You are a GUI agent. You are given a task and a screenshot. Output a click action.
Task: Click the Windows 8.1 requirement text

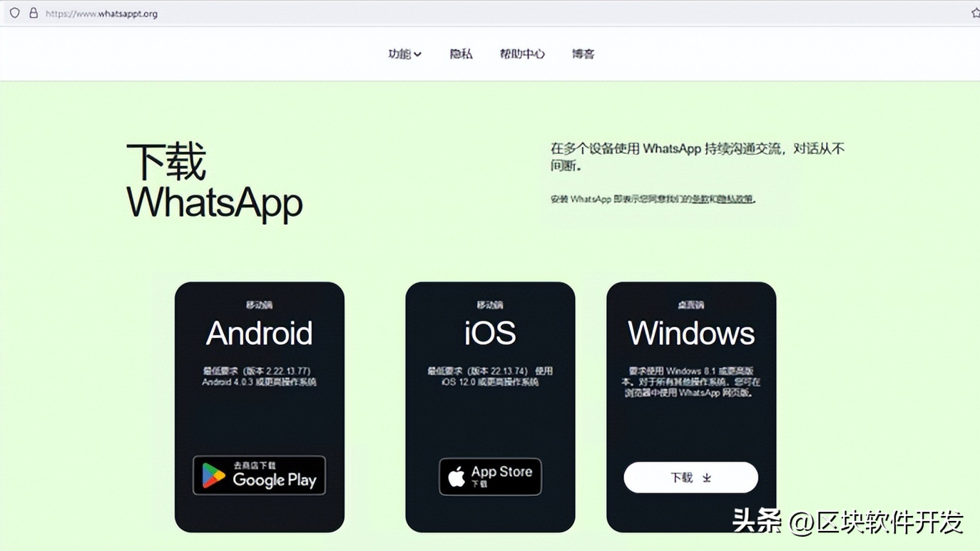(691, 382)
